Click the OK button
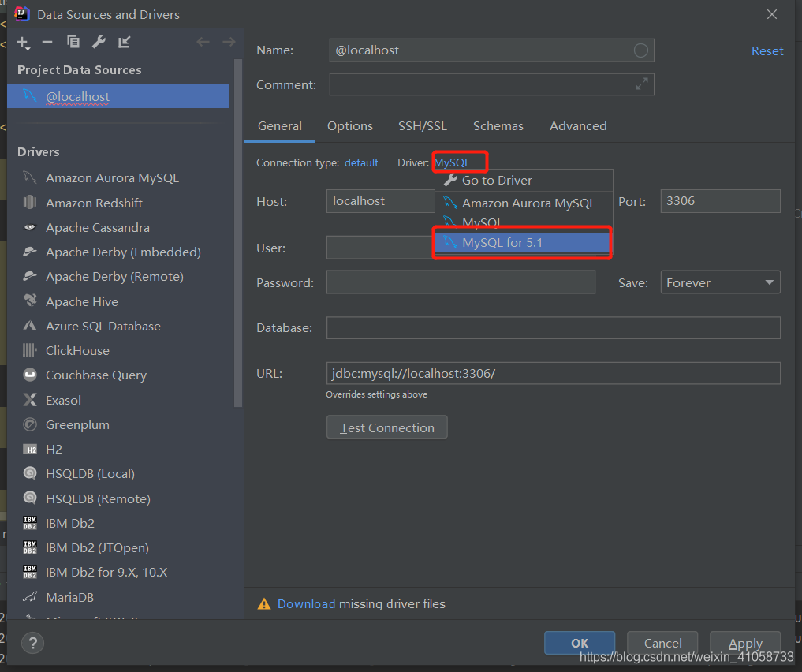This screenshot has height=672, width=802. (x=580, y=643)
